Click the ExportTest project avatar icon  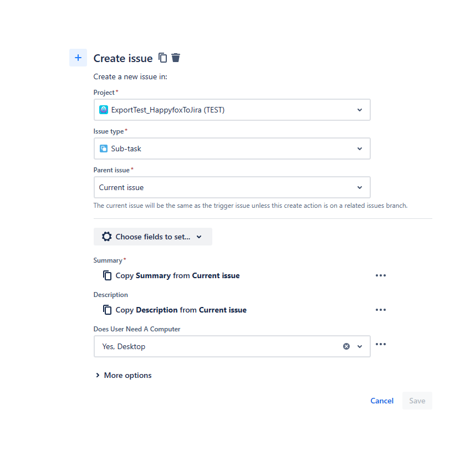click(x=104, y=110)
